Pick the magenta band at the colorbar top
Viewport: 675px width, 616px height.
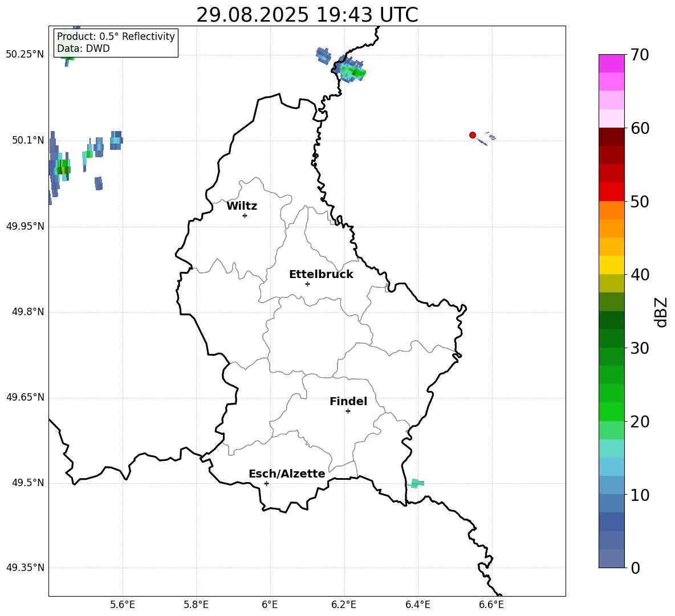(612, 63)
